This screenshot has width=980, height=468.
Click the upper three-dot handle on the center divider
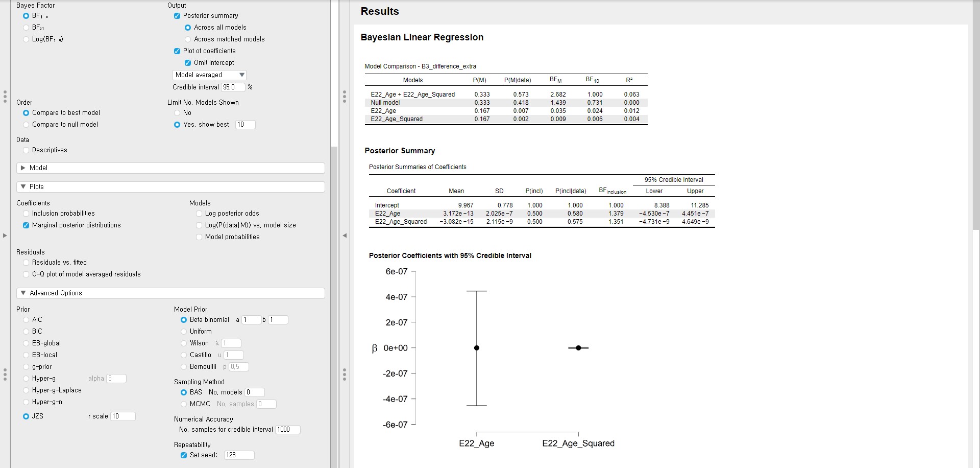[x=345, y=97]
